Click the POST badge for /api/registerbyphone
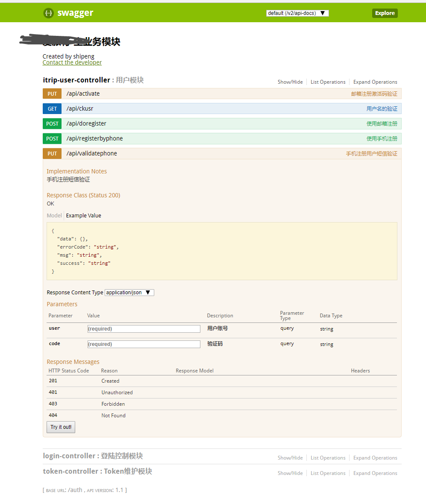The width and height of the screenshot is (426, 504). pyautogui.click(x=52, y=138)
